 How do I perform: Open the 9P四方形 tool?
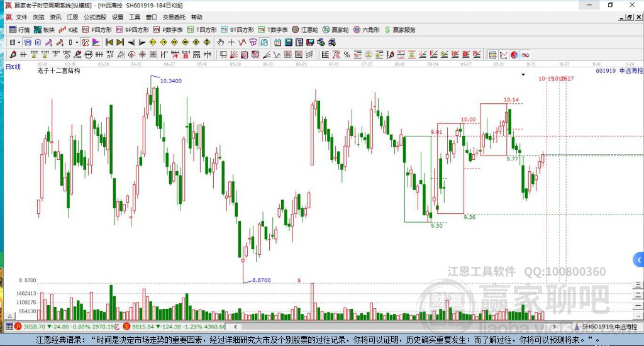133,30
